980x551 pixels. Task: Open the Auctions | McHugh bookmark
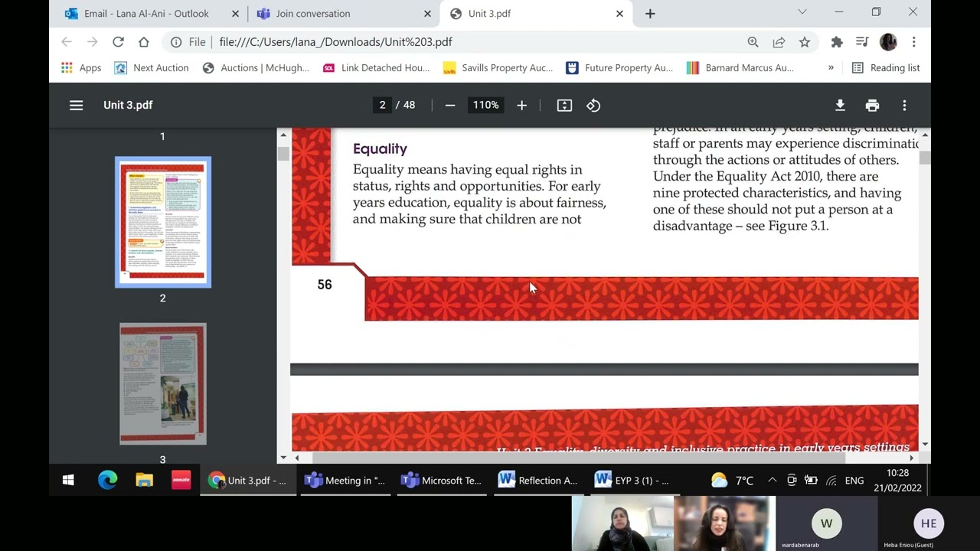coord(256,68)
